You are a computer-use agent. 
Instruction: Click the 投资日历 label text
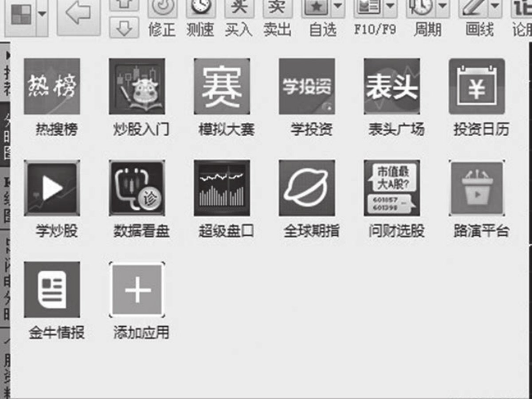point(481,129)
